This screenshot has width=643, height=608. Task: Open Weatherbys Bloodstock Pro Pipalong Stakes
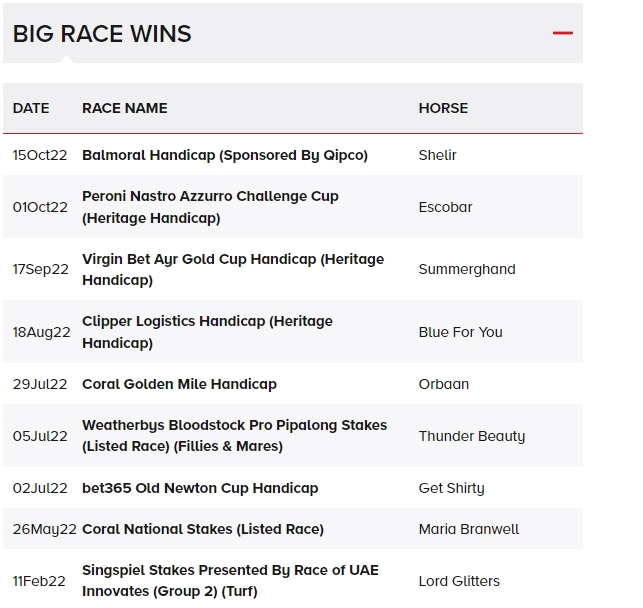click(234, 435)
